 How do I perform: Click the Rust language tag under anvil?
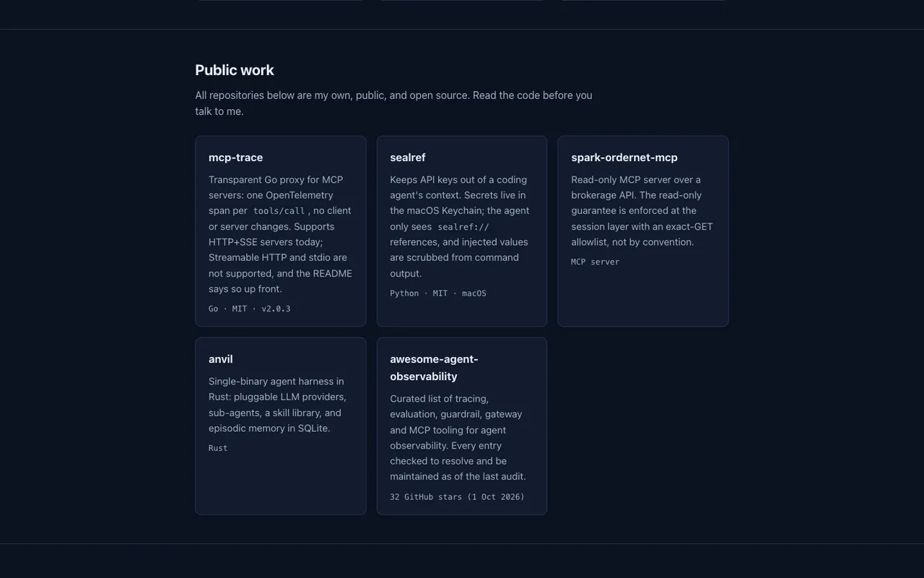coord(218,448)
